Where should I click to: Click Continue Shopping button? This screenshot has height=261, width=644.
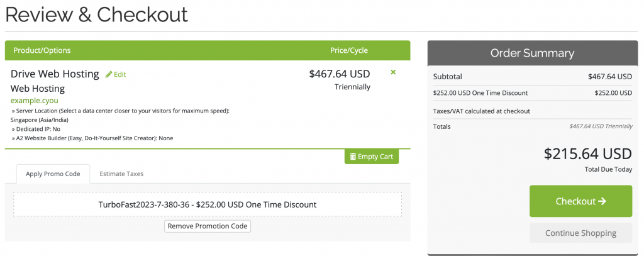[x=580, y=233]
